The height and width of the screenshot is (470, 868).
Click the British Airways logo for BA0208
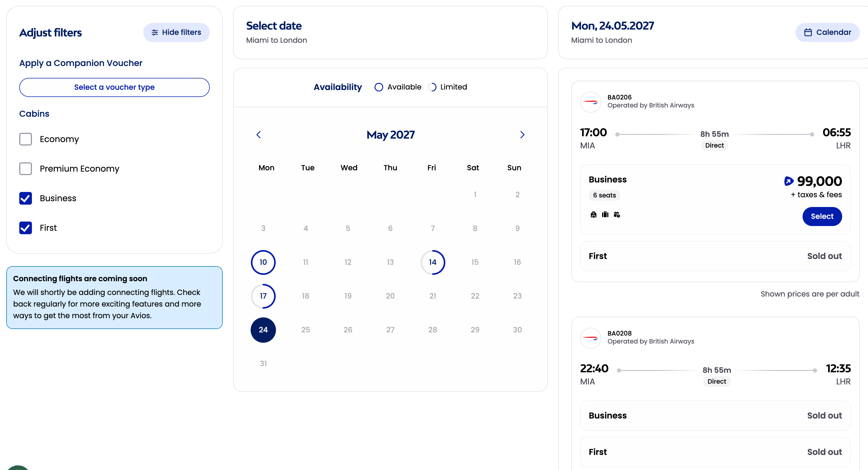[590, 338]
